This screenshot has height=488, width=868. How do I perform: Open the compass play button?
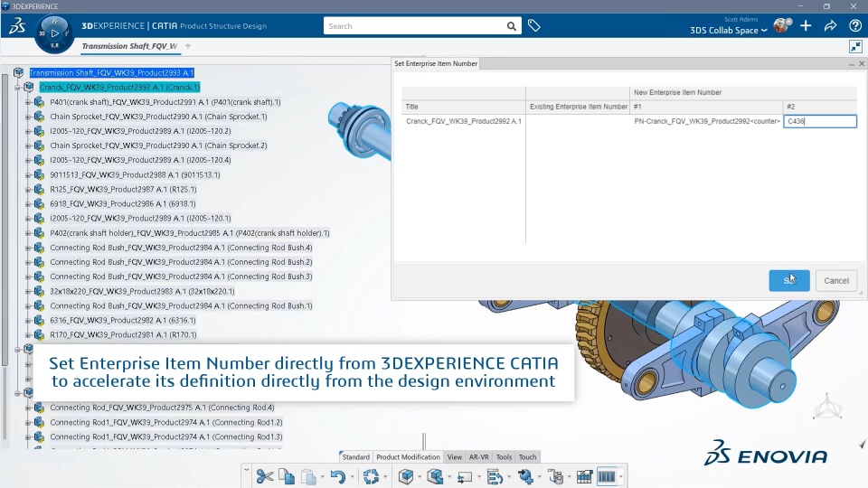click(x=54, y=33)
